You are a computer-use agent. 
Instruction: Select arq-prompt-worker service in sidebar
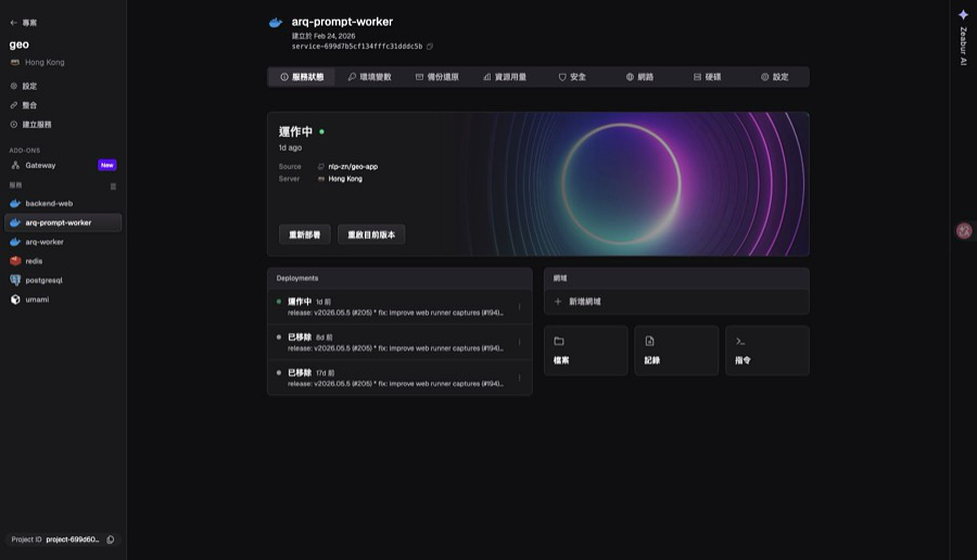point(63,222)
